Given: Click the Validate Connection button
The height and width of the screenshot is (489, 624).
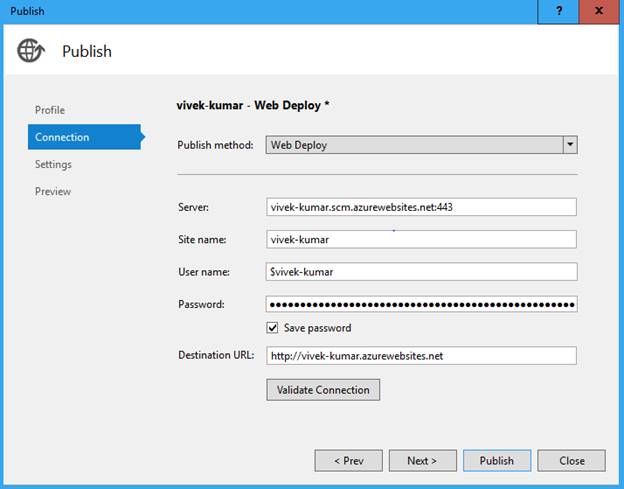Looking at the screenshot, I should tap(323, 390).
